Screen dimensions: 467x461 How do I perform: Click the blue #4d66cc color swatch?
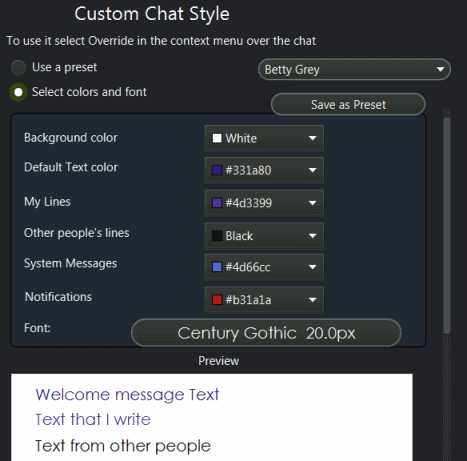pyautogui.click(x=217, y=267)
